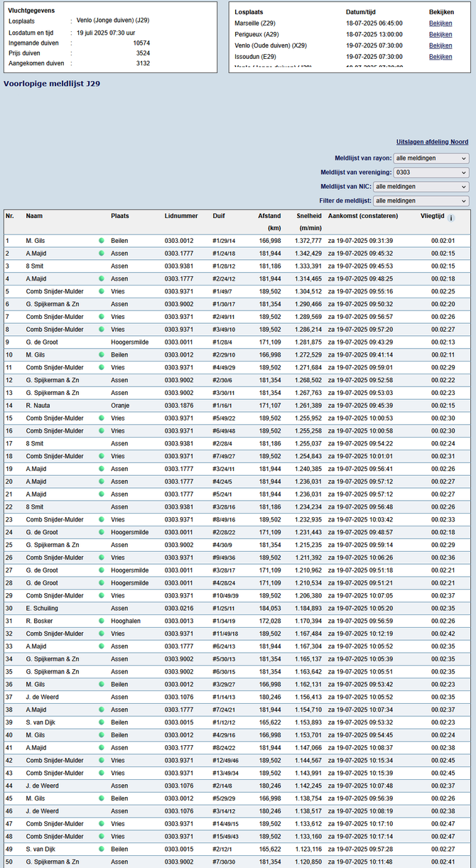This screenshot has width=476, height=868.
Task: Click Bekijken for Marseille (Z29)
Action: (x=440, y=23)
